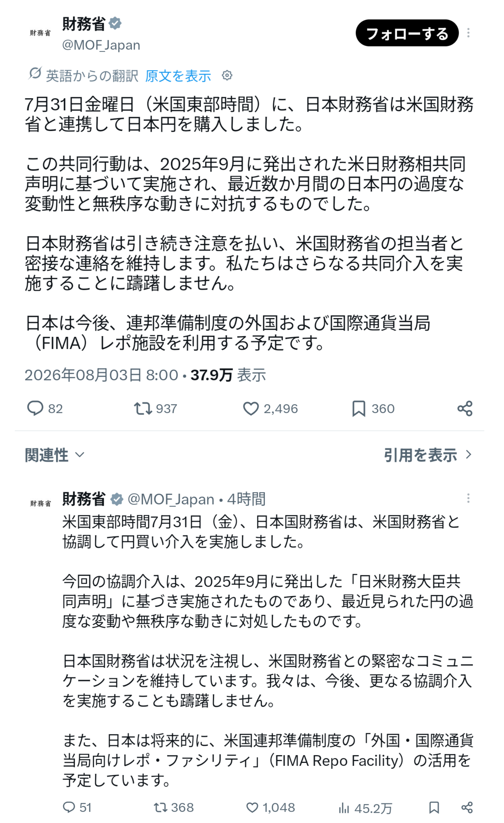Viewport: 504px width, 823px height.
Task: Like the main post with 2,496 likes
Action: (251, 408)
